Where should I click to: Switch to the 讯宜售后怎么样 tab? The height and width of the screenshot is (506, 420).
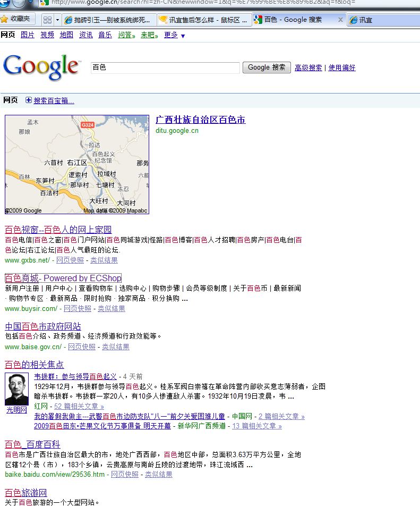(204, 20)
